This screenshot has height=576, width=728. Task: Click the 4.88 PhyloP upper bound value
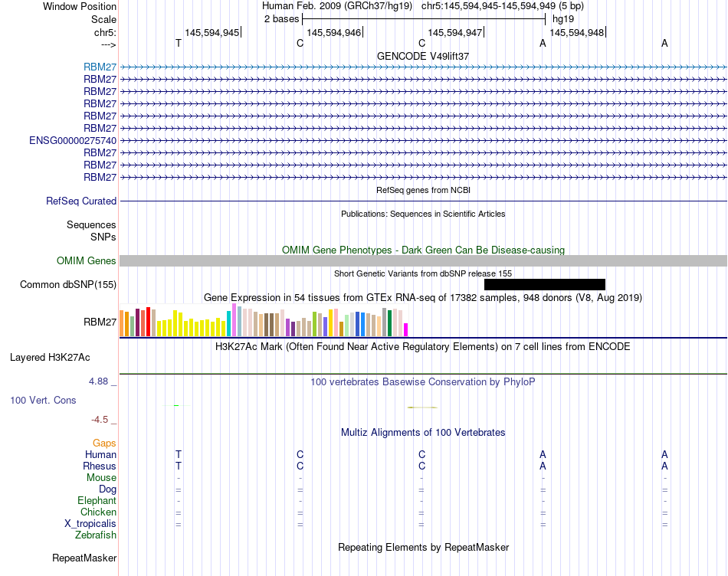[x=98, y=381]
